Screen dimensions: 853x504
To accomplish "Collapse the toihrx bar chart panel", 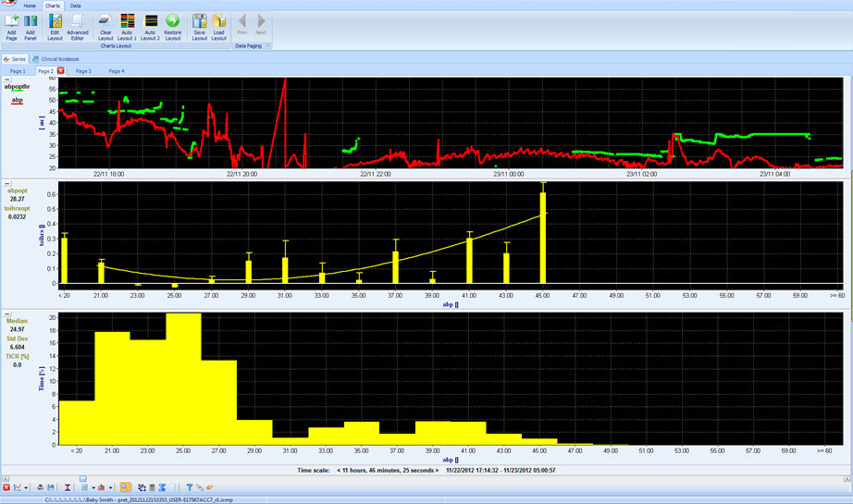I will [x=7, y=185].
